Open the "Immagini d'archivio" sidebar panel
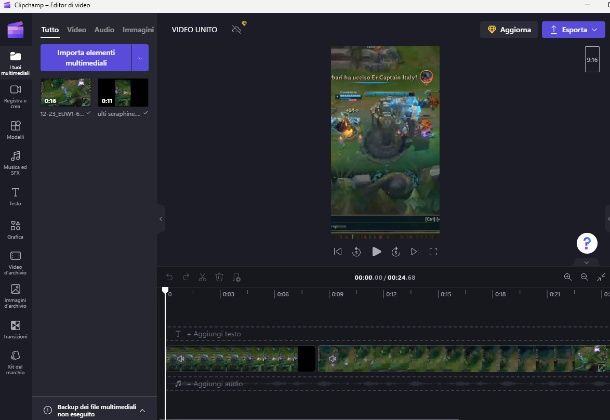Viewport: 610px width, 420px height. (15, 296)
